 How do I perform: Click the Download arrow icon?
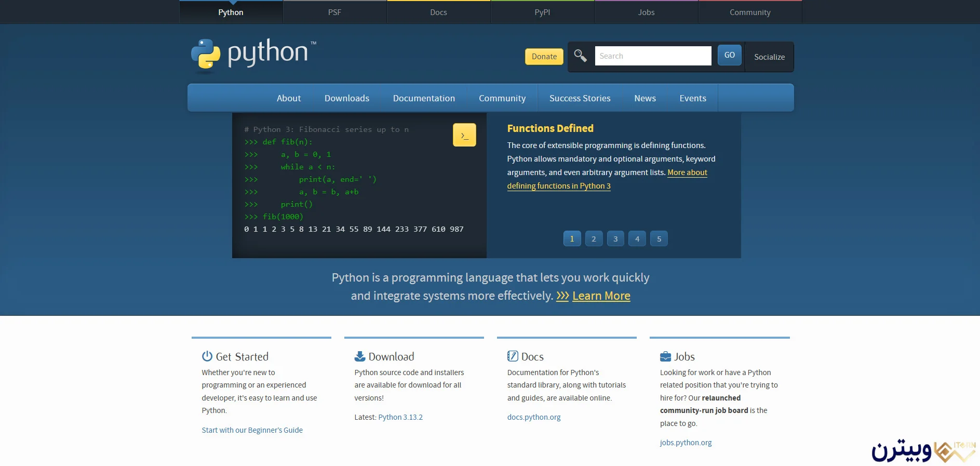click(360, 356)
